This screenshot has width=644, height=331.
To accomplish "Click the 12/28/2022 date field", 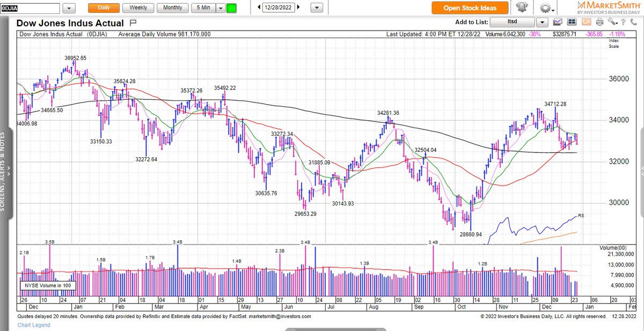I will coord(279,8).
